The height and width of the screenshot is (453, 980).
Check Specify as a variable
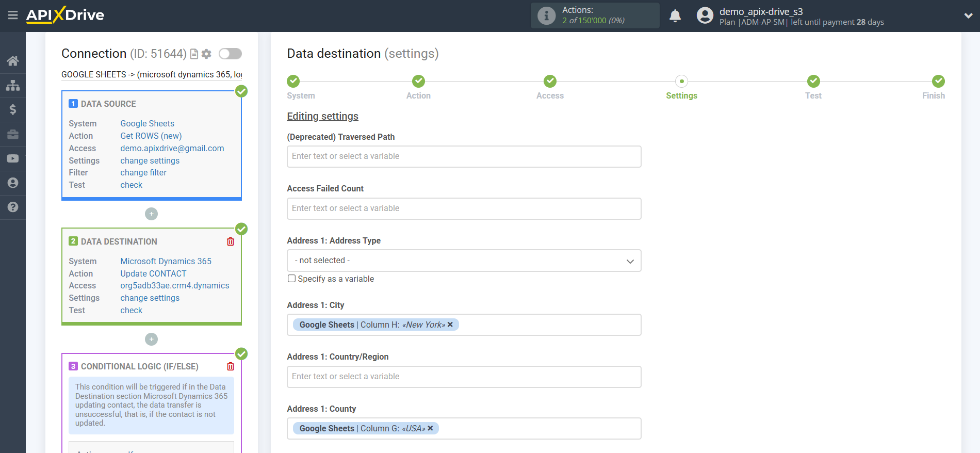[x=292, y=279]
